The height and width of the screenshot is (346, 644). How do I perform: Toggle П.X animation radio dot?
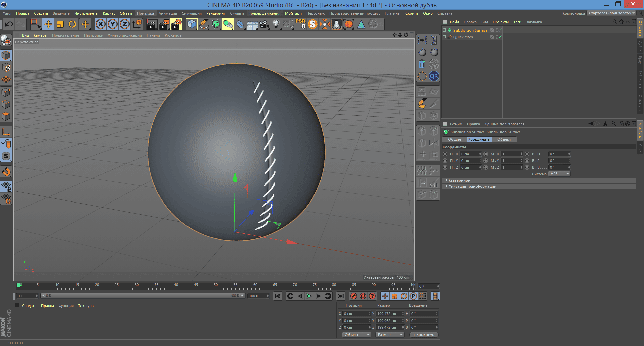[x=445, y=154]
